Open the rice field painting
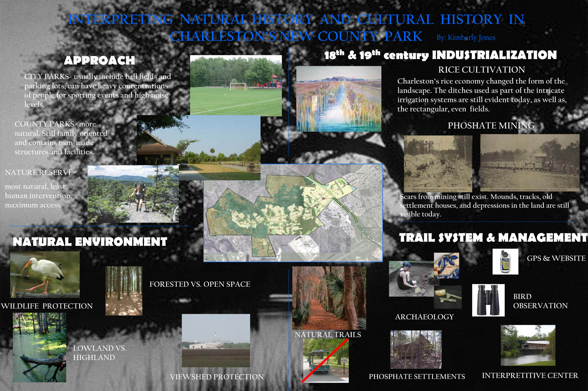The height and width of the screenshot is (391, 588). 339,99
